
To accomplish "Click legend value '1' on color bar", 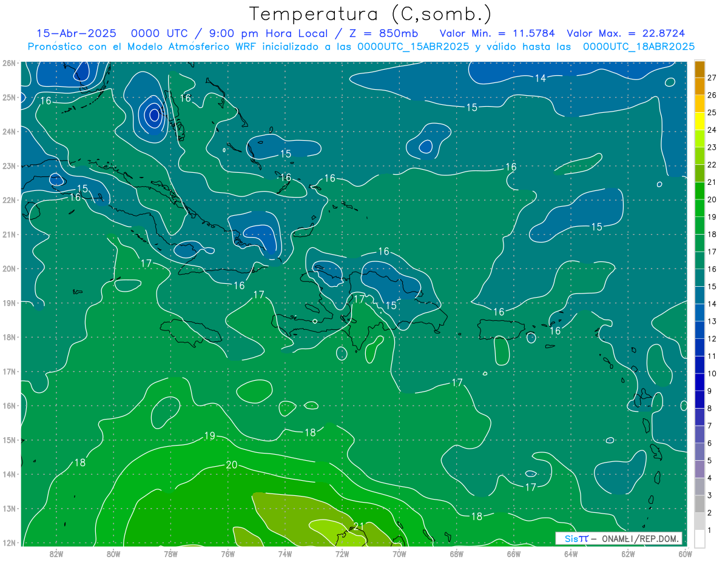I will click(710, 530).
